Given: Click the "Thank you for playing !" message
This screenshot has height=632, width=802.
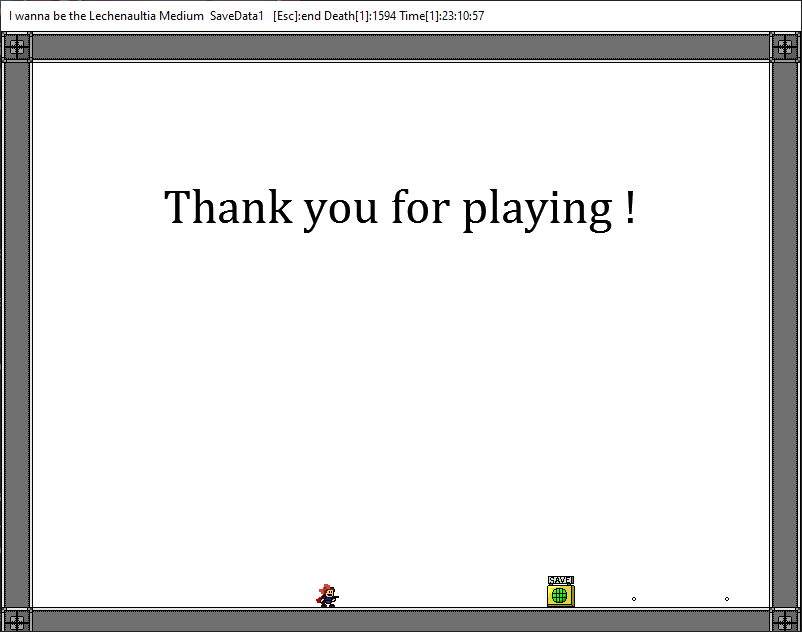Looking at the screenshot, I should point(400,208).
